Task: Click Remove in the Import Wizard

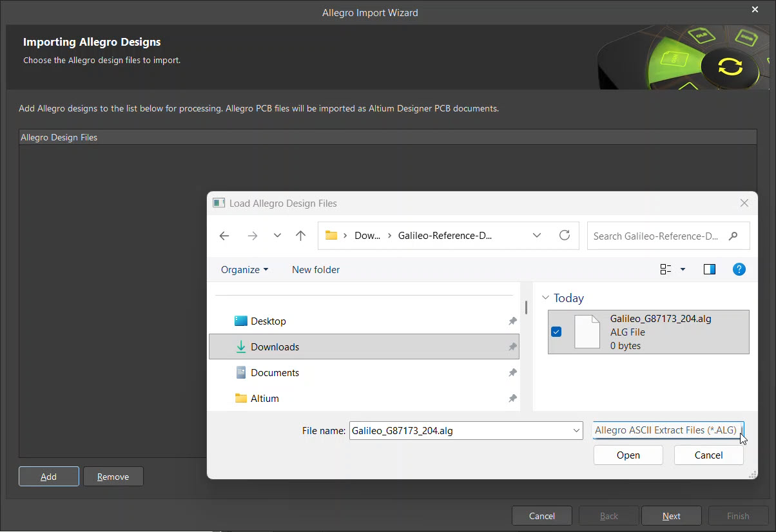Action: pyautogui.click(x=113, y=477)
